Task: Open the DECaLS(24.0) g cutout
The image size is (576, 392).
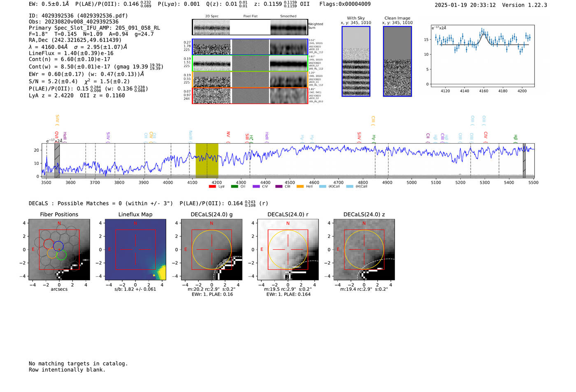Action: coord(211,250)
